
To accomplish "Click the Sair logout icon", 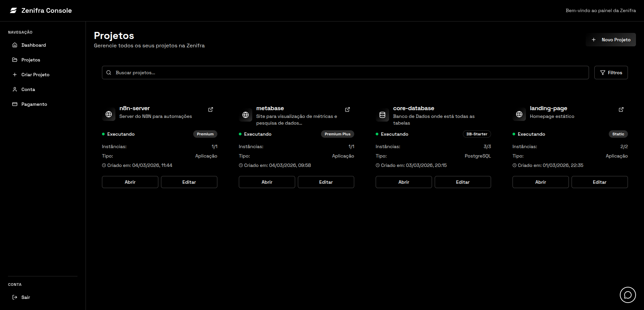I will (x=14, y=297).
